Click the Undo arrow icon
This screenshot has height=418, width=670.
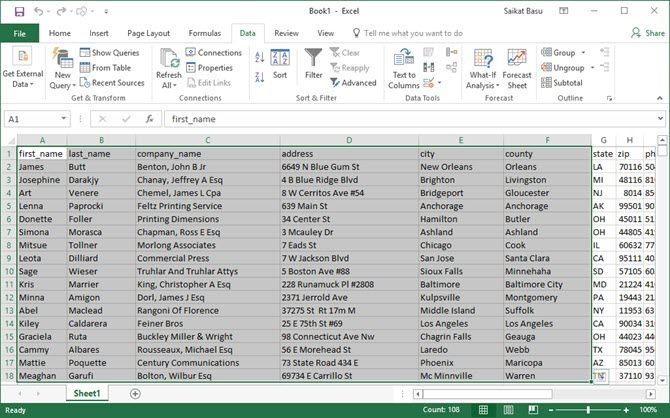(x=38, y=12)
